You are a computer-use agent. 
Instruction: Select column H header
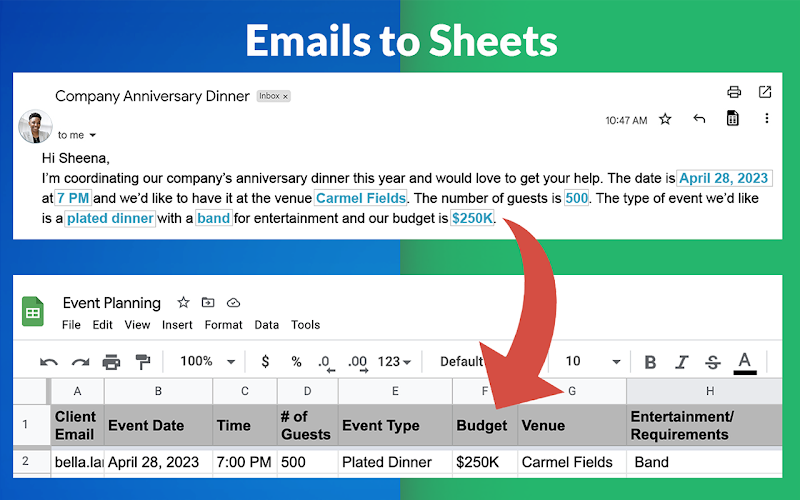[x=704, y=391]
